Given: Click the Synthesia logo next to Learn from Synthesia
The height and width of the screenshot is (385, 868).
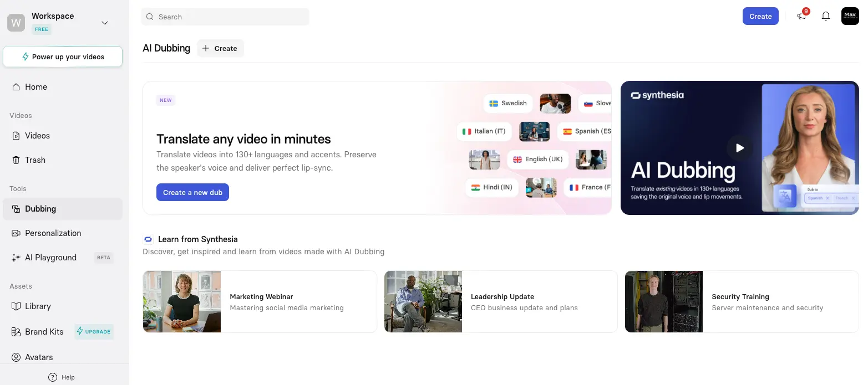Looking at the screenshot, I should click(148, 239).
